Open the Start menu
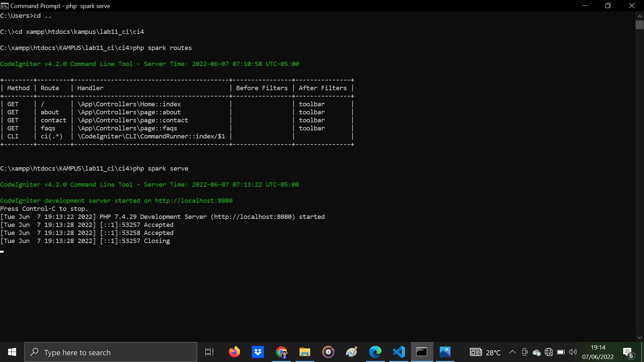This screenshot has height=362, width=644. click(11, 352)
